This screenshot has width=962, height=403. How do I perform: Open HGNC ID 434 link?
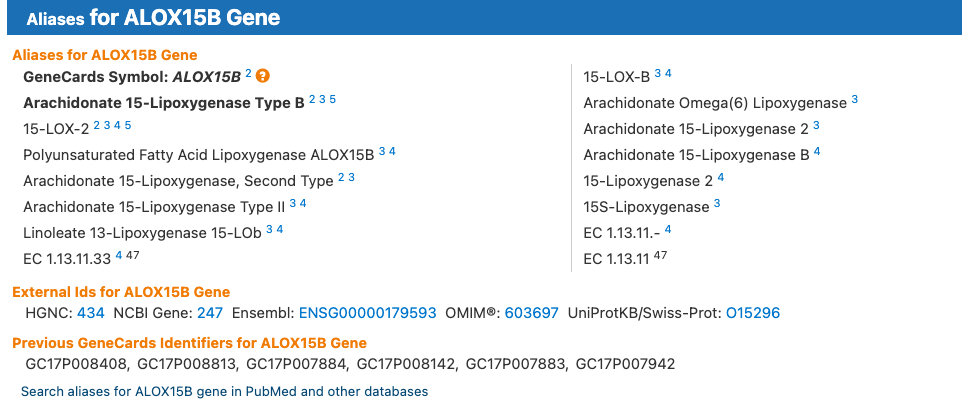point(91,313)
